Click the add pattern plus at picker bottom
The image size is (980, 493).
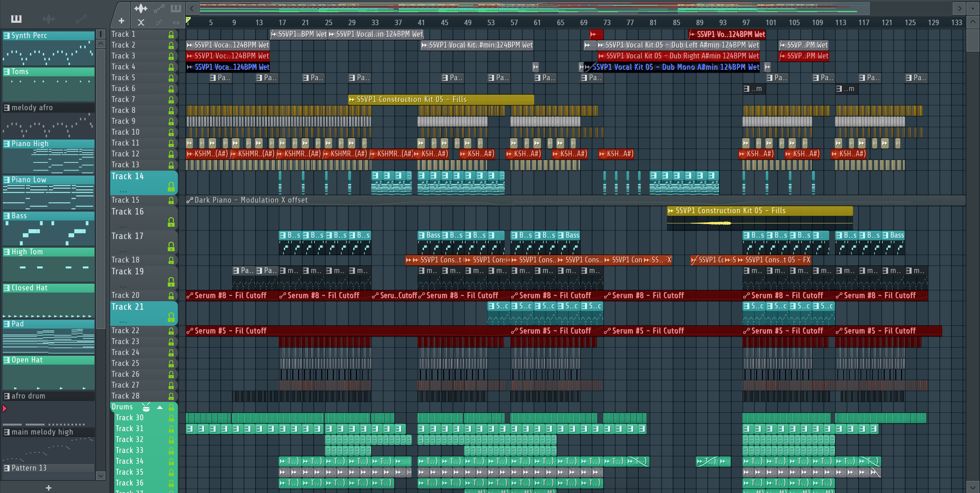(48, 488)
